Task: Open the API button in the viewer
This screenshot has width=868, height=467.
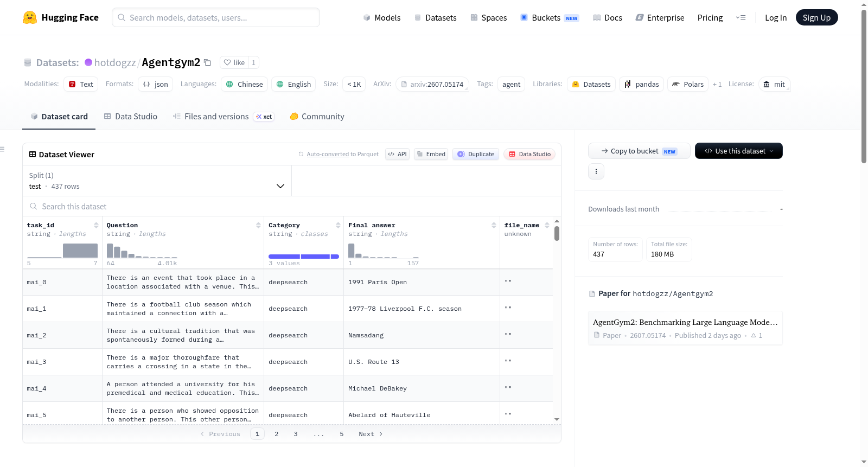Action: point(397,154)
